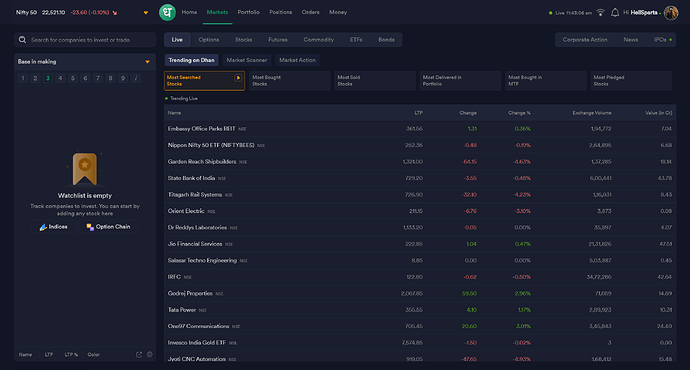The width and height of the screenshot is (690, 370).
Task: Show Most Delivered in Portfolio
Action: coord(460,81)
